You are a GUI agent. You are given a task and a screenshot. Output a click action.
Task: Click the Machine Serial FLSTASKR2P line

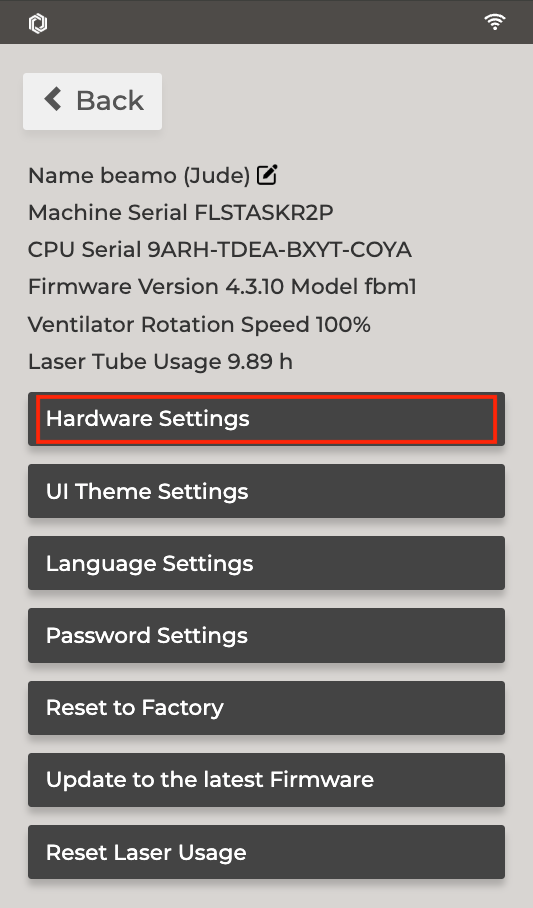[x=181, y=213]
